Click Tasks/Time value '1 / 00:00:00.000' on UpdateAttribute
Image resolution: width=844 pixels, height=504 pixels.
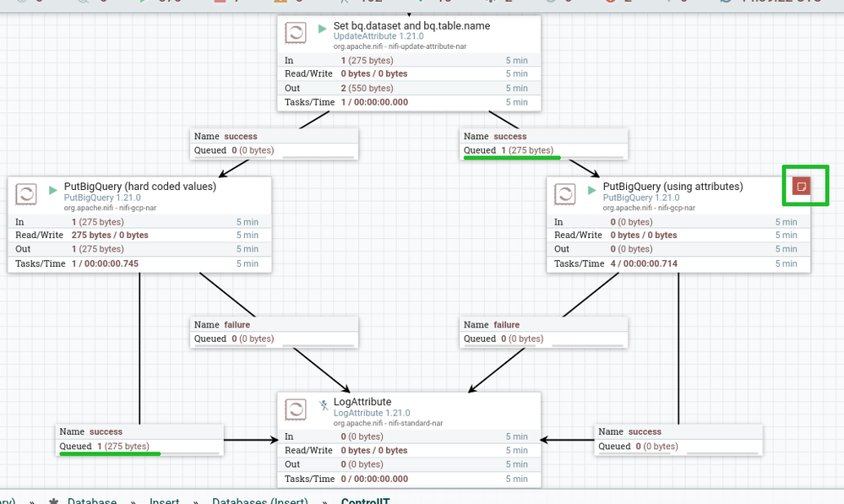tap(374, 102)
